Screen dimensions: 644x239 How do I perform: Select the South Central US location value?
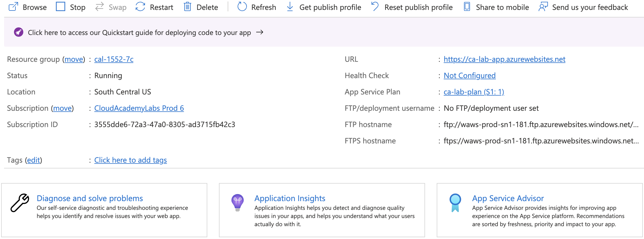[123, 92]
